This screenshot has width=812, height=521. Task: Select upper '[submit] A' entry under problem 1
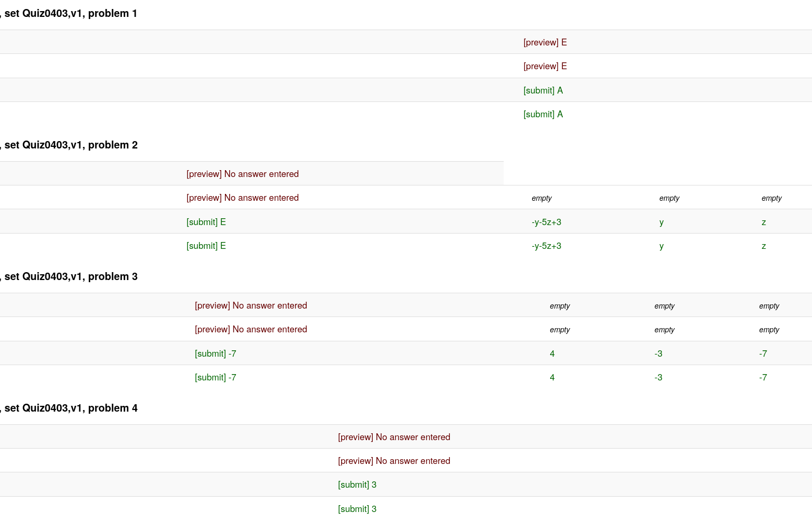point(543,90)
